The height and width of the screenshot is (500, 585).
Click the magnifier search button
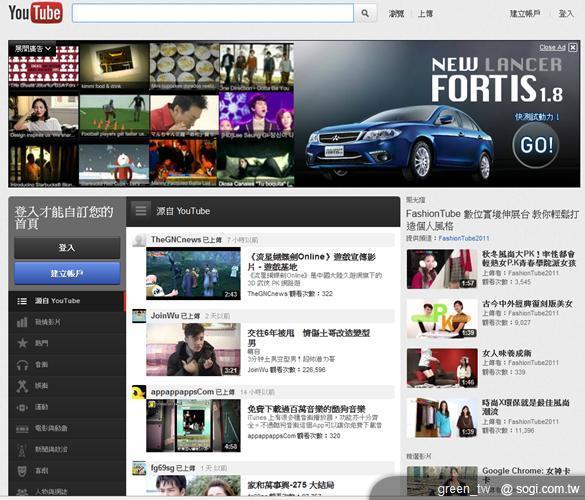[365, 13]
